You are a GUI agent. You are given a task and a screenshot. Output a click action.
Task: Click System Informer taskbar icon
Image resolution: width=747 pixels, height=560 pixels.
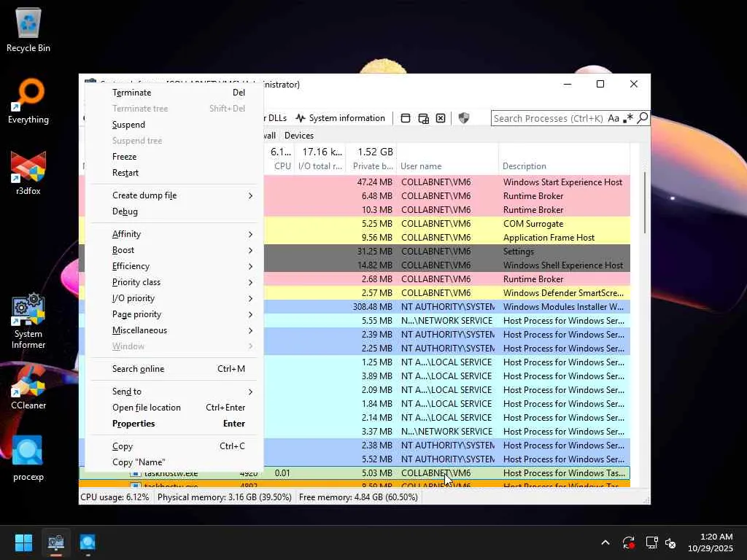[x=55, y=542]
